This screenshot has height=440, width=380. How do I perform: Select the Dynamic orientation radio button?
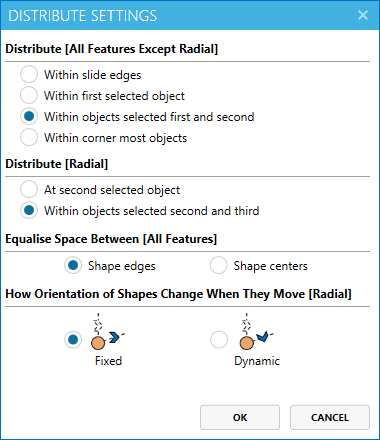point(219,340)
